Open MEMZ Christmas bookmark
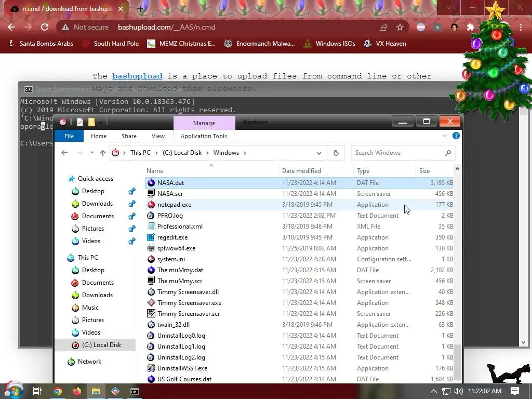532x399 pixels. (x=181, y=44)
